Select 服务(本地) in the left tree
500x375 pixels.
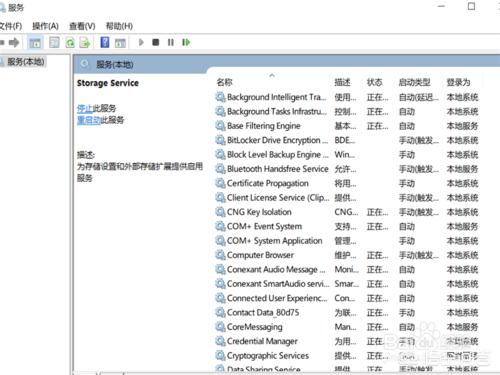point(26,62)
